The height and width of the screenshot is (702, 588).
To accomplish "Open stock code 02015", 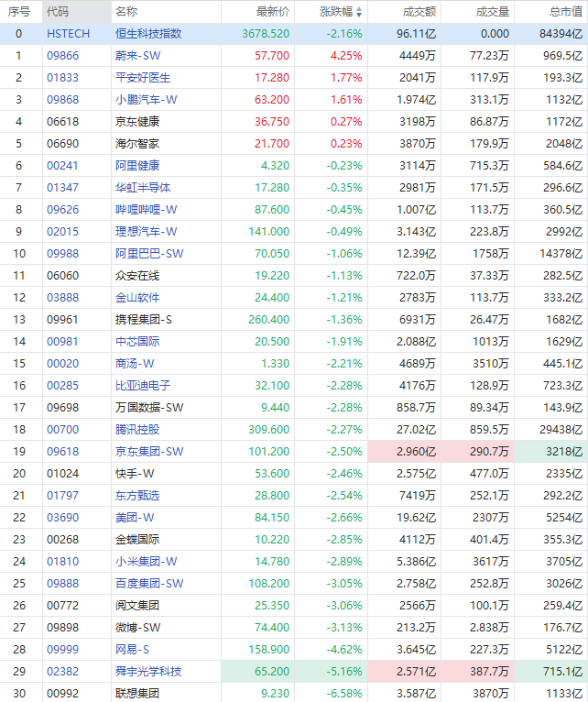I will coord(62,232).
